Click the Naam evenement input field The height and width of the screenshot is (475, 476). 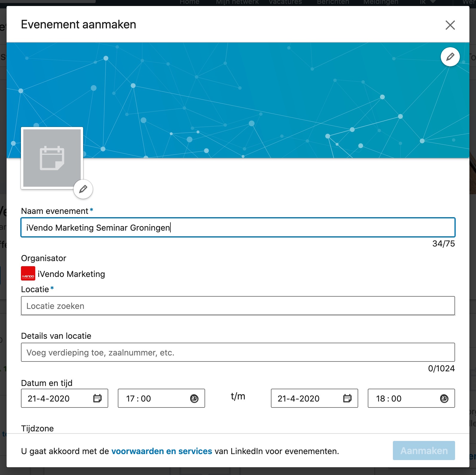pos(238,227)
